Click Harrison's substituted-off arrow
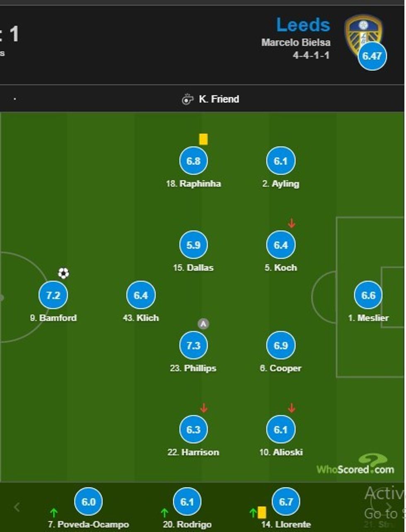The image size is (406, 532). click(x=203, y=408)
